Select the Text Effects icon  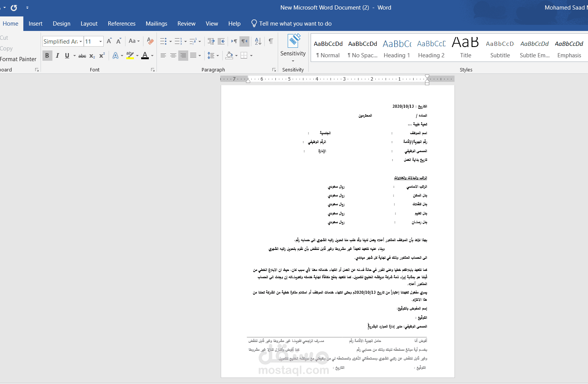click(x=116, y=56)
